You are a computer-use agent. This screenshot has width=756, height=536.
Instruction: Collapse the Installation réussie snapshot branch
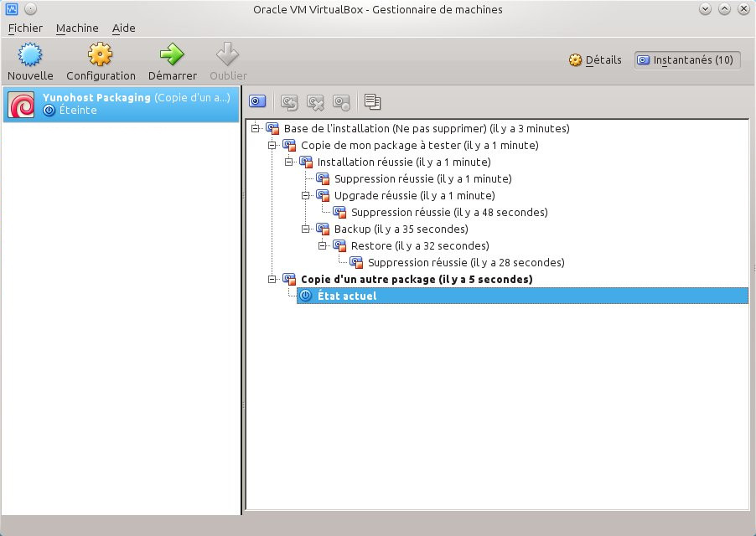[x=288, y=162]
